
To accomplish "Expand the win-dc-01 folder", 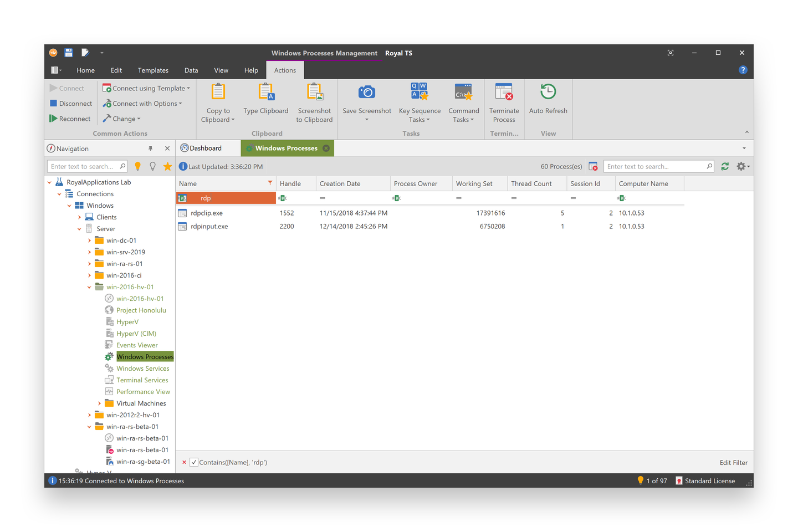I will (x=89, y=241).
